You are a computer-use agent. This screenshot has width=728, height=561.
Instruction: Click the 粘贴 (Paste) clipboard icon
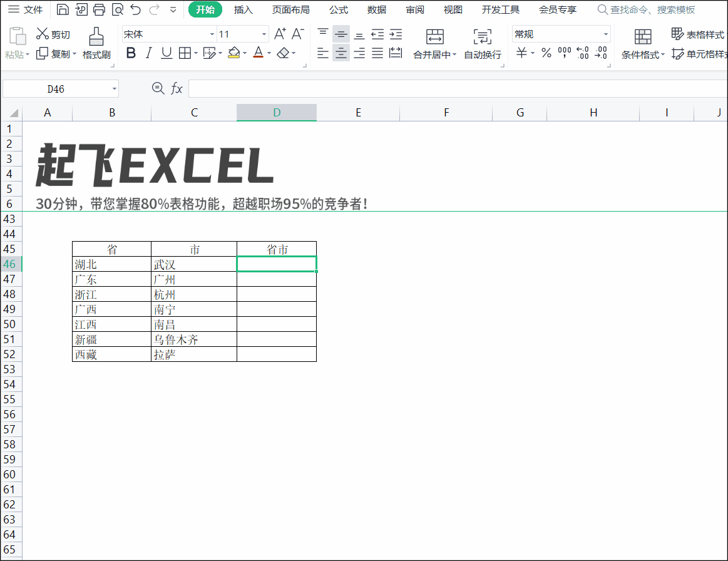[17, 37]
